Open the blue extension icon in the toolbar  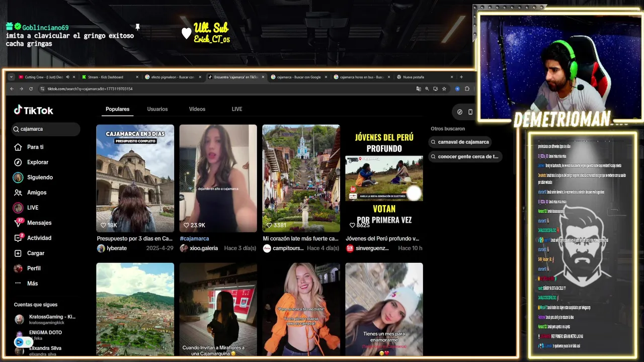coord(457,88)
